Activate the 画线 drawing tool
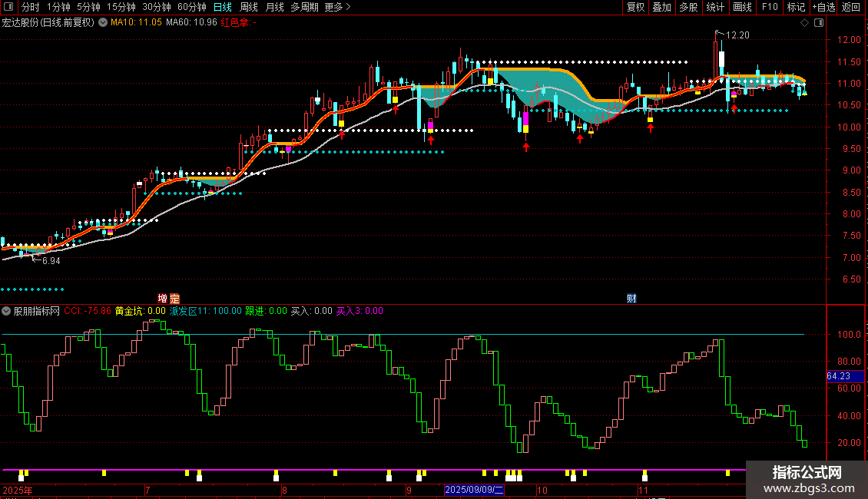 [x=742, y=7]
